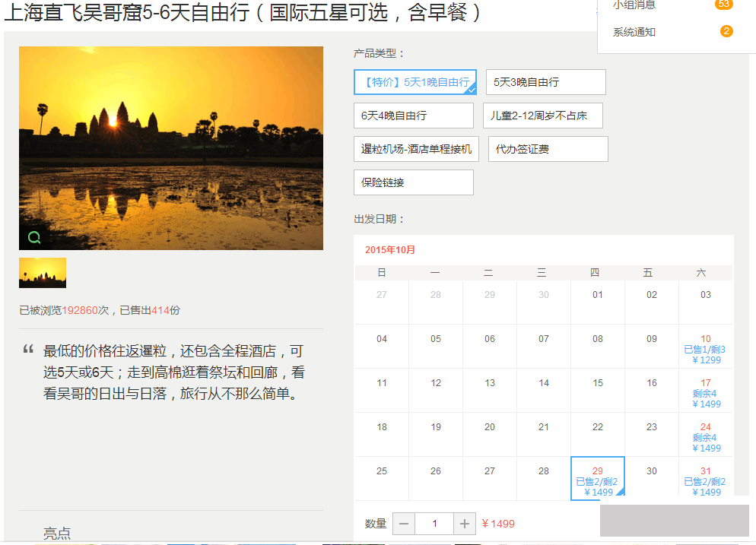This screenshot has width=756, height=545.
Task: Choose 儿童2-12周岁不占床 option
Action: click(x=542, y=116)
